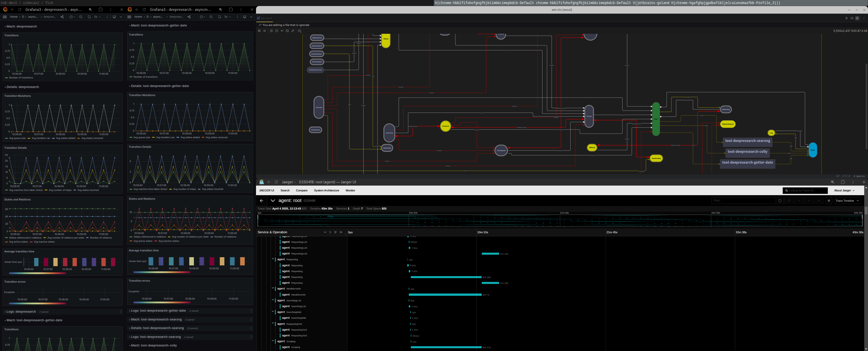Click Home breadcrumb in right Grafana window

pyautogui.click(x=138, y=17)
